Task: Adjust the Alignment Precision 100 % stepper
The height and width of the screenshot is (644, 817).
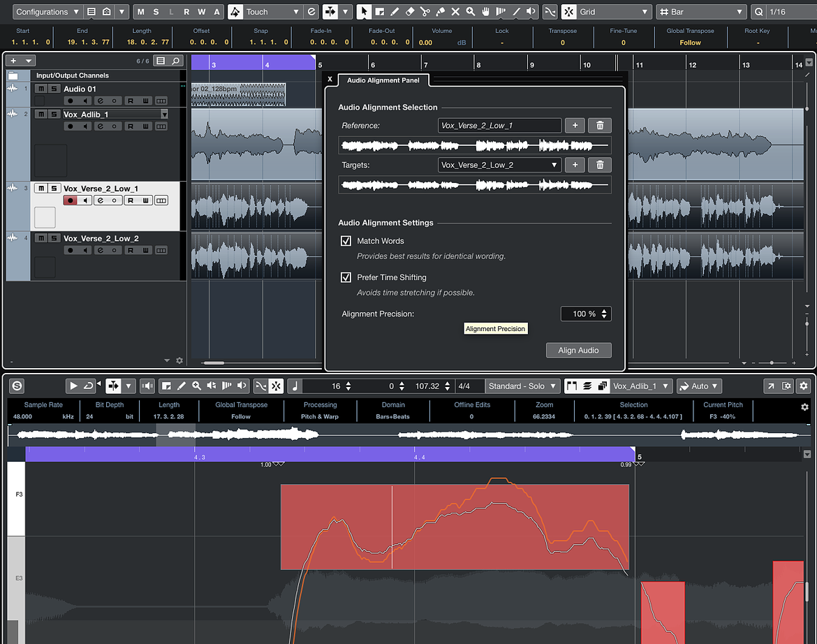Action: (604, 314)
